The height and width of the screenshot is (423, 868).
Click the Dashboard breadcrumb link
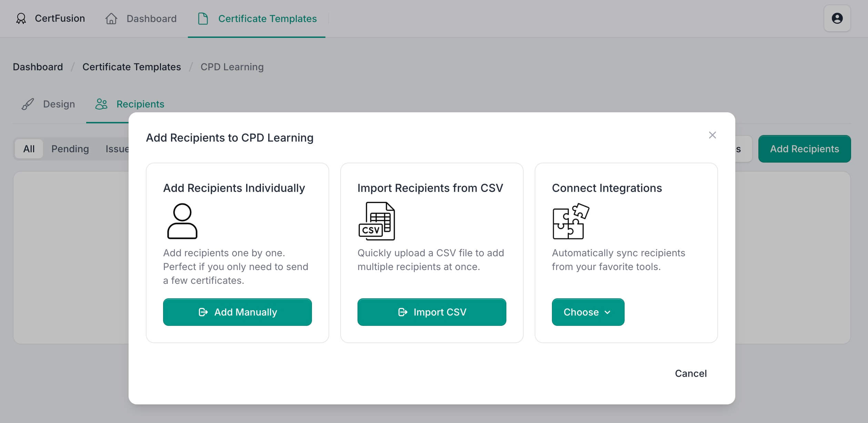tap(38, 67)
